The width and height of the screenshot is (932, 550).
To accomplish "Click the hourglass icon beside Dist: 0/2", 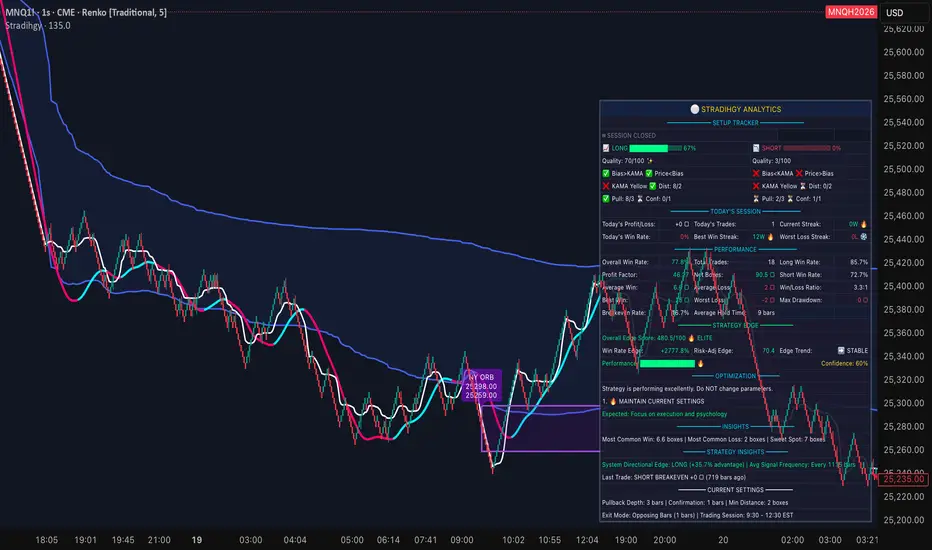I will click(802, 186).
